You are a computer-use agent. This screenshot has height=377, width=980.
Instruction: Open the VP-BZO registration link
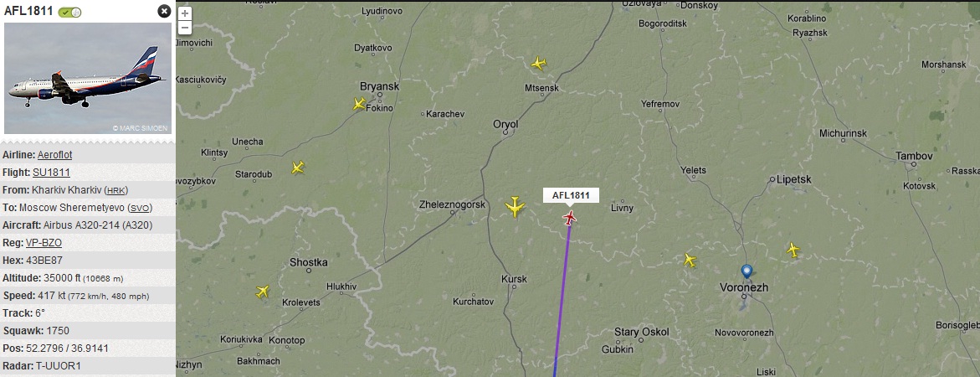pyautogui.click(x=44, y=243)
